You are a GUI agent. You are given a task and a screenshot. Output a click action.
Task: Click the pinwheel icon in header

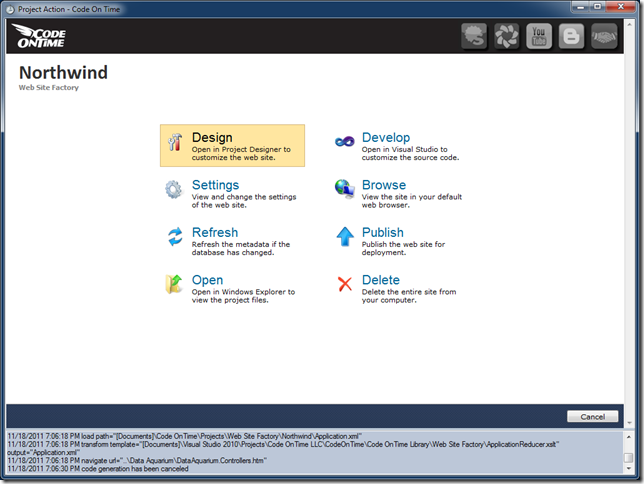coord(507,36)
